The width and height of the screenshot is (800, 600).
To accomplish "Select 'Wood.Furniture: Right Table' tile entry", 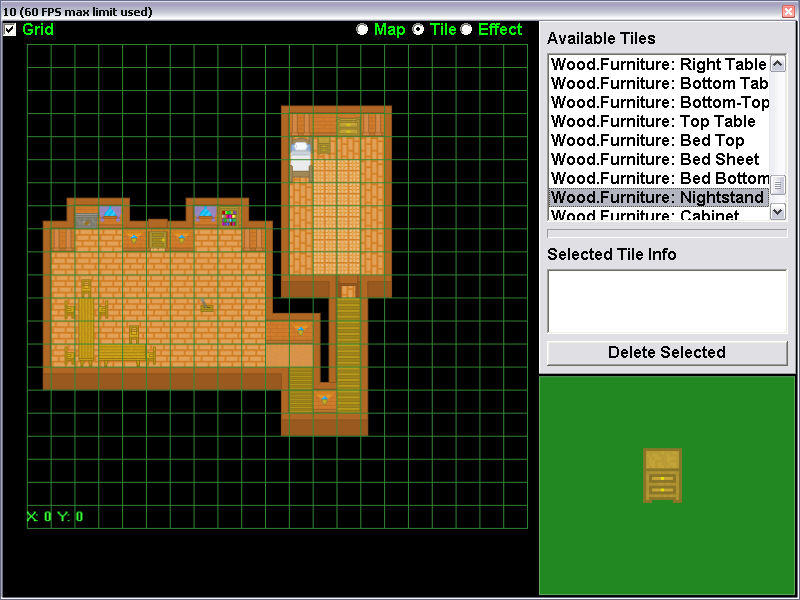I will [x=659, y=64].
